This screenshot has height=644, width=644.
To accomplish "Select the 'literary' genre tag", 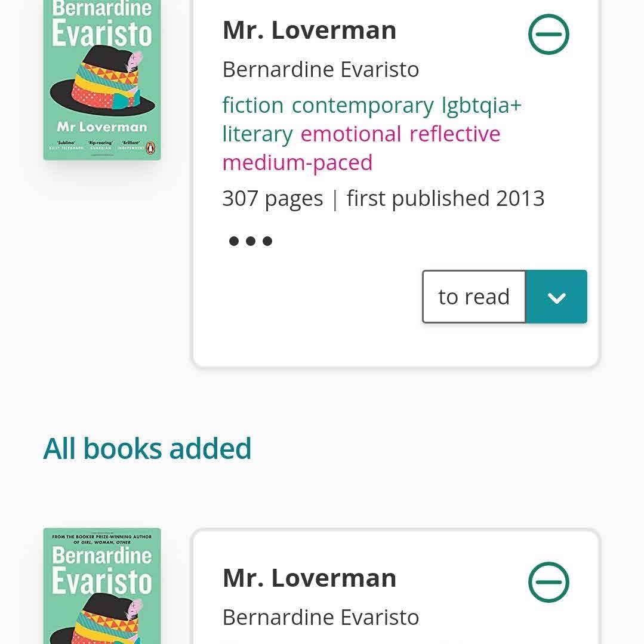I will (257, 134).
